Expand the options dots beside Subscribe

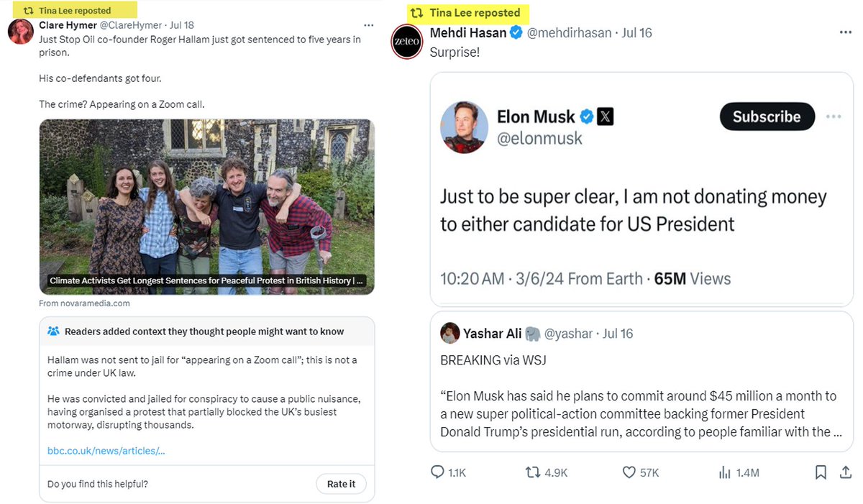coord(834,117)
